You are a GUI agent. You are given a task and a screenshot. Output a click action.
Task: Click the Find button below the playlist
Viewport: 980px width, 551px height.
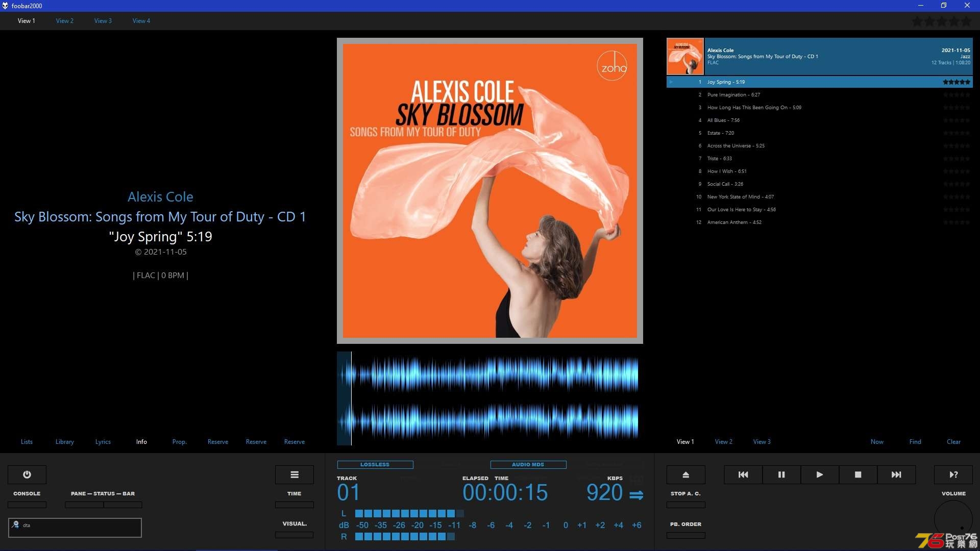click(x=915, y=442)
